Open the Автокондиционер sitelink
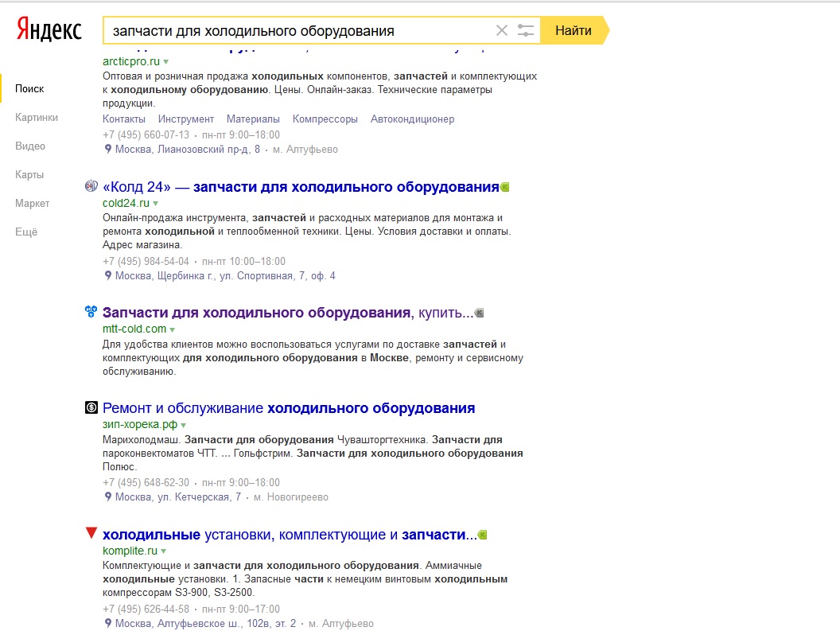Screen dimensions: 840x631 click(x=413, y=119)
